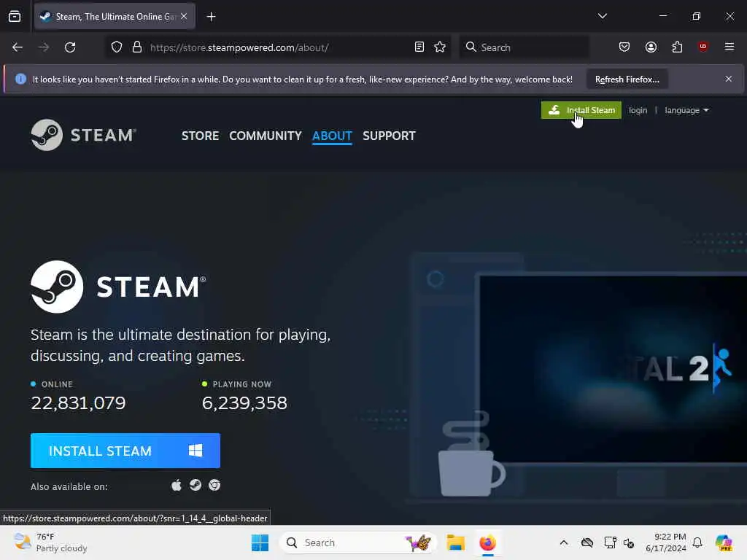Open a new tab with plus icon
747x560 pixels.
click(x=211, y=17)
